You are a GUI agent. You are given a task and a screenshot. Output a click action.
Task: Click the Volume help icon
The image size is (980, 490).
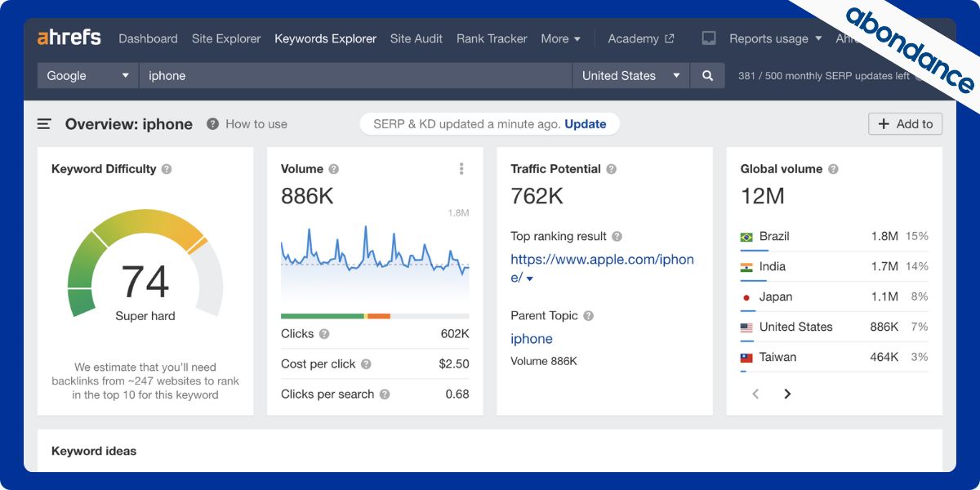pyautogui.click(x=333, y=169)
